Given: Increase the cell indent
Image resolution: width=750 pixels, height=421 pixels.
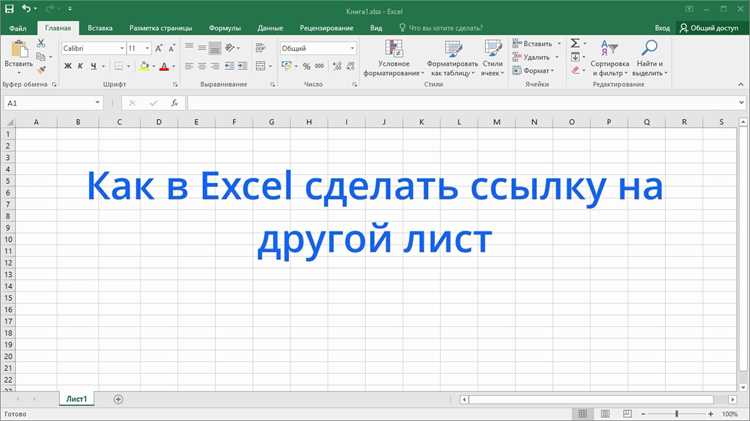Looking at the screenshot, I should point(243,66).
